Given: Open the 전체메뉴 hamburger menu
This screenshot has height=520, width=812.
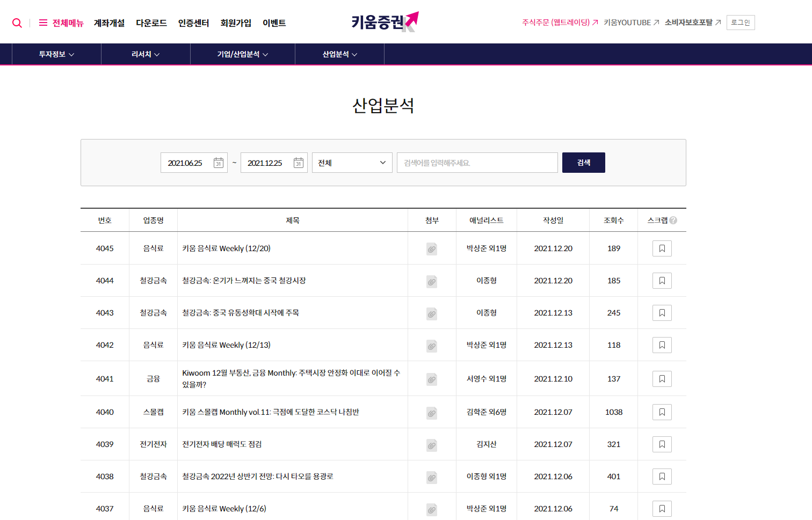Looking at the screenshot, I should (61, 23).
